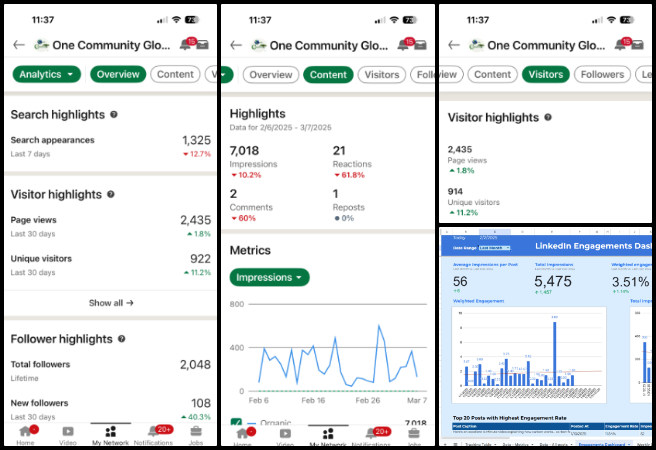This screenshot has height=450, width=656.
Task: Click the 5,475 Total Impressions figure
Action: click(553, 281)
